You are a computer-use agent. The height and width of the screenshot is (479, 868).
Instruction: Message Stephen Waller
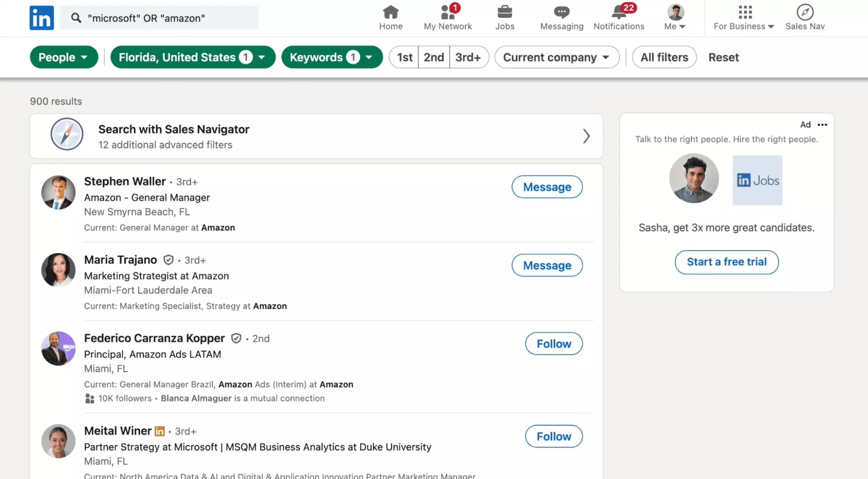pyautogui.click(x=547, y=187)
